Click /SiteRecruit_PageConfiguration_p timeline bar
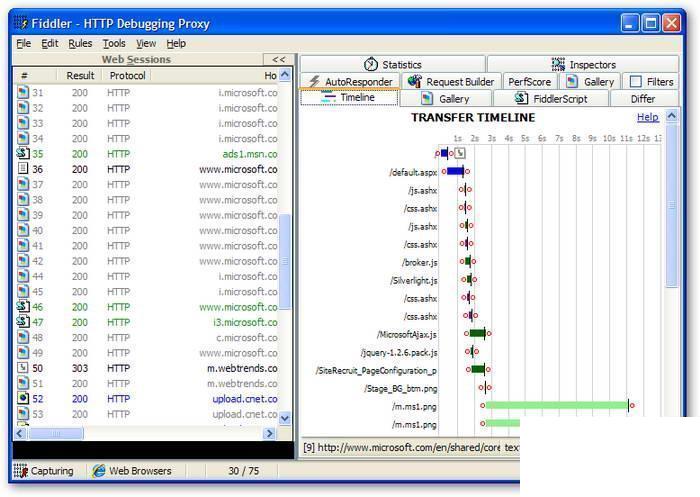The image size is (700, 497). click(478, 369)
